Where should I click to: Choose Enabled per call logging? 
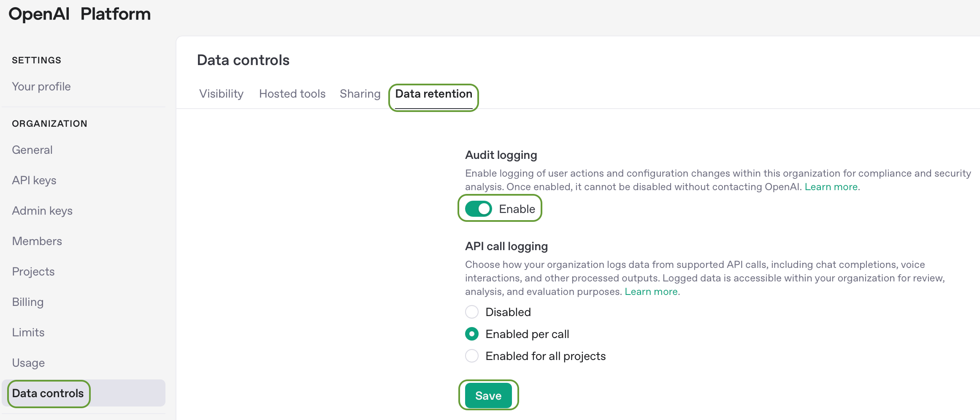(x=472, y=334)
